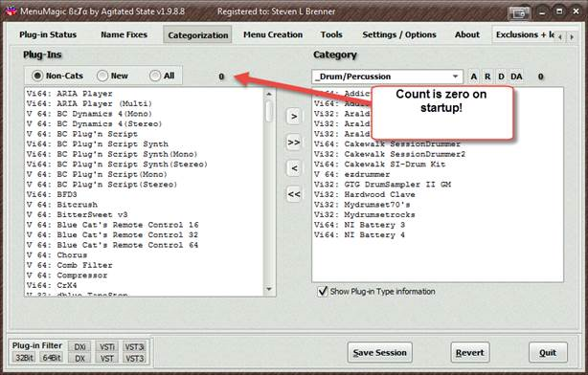Toggle the 32Bit plug-in filter
The height and width of the screenshot is (375, 588).
tap(24, 358)
